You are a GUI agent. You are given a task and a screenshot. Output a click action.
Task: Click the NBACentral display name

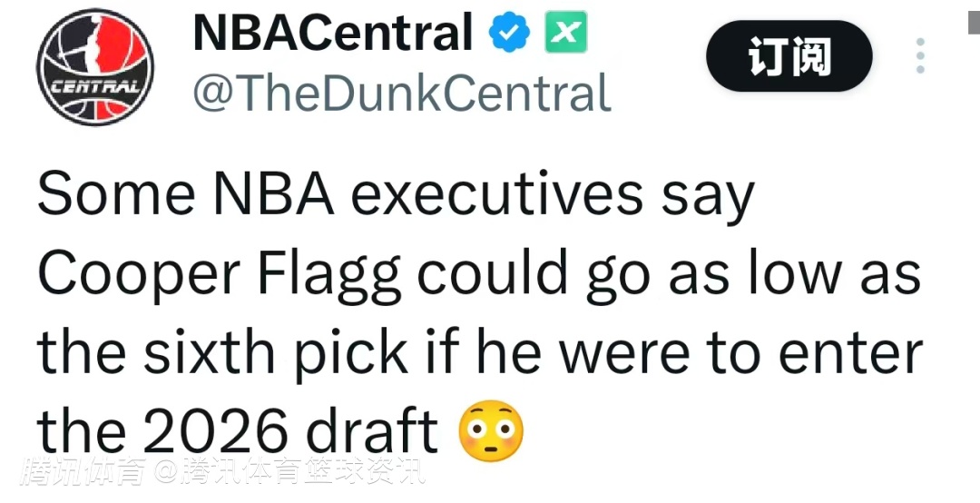(x=333, y=34)
